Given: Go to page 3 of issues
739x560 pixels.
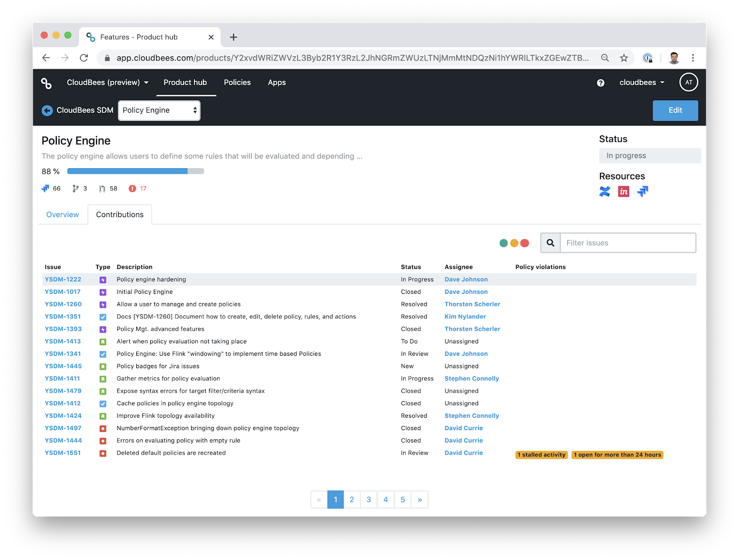Looking at the screenshot, I should point(369,499).
